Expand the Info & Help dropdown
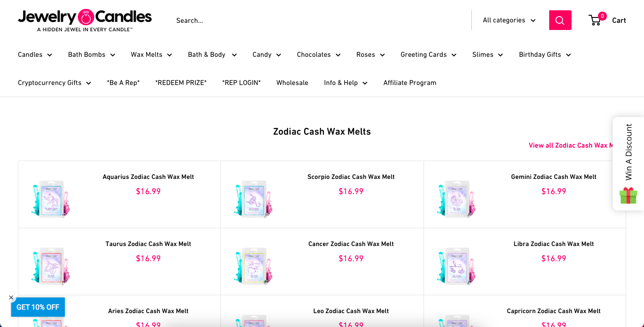 345,82
